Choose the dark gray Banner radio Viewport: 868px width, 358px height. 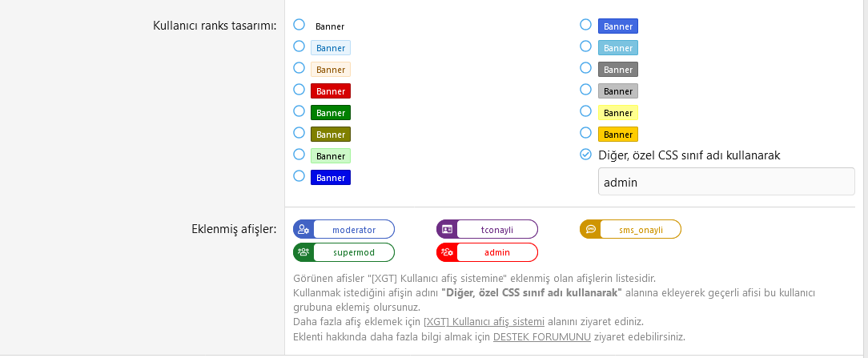pyautogui.click(x=585, y=68)
